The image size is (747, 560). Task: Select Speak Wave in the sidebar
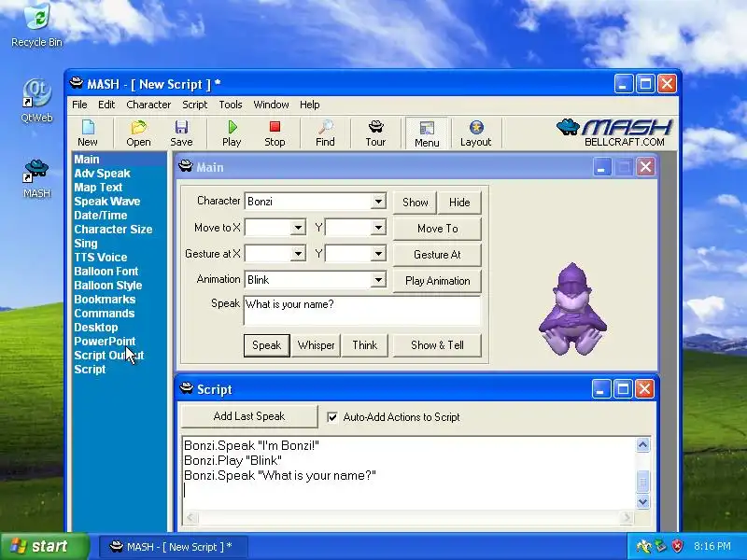point(107,202)
